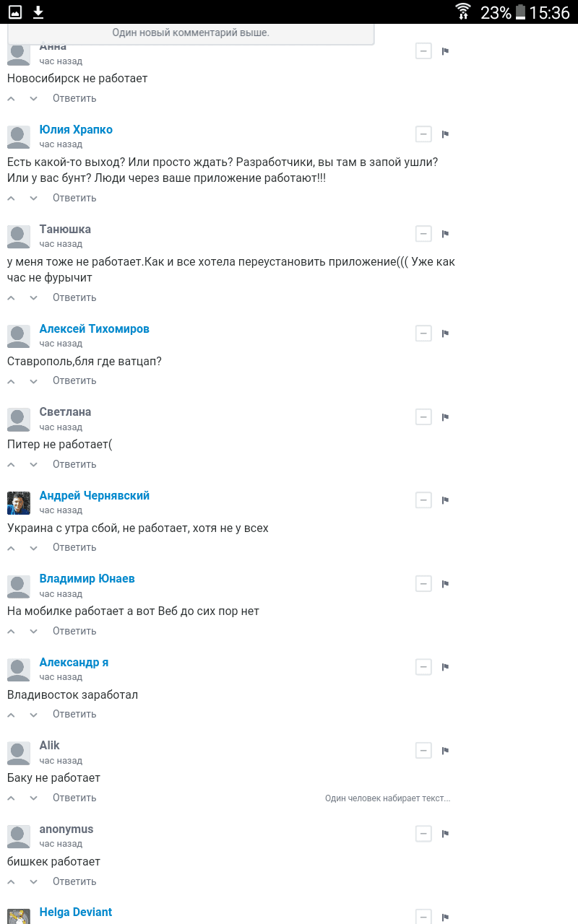Show the one new comment above
The image size is (578, 924).
pos(191,33)
